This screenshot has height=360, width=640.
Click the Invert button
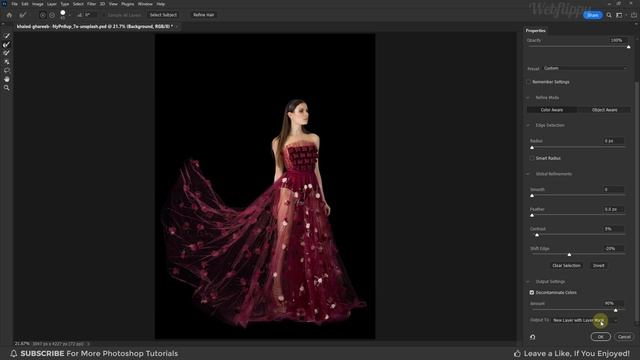click(598, 266)
